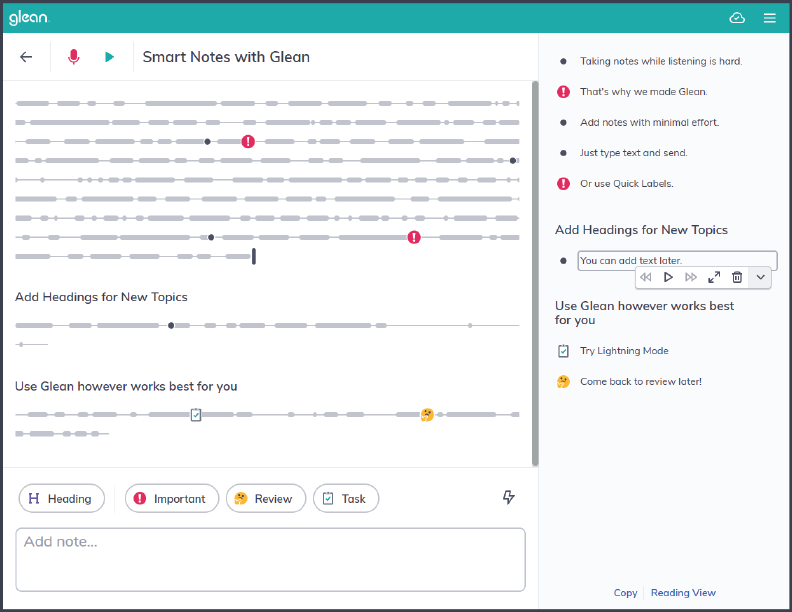This screenshot has width=792, height=612.
Task: Open the hamburger menu
Action: pyautogui.click(x=769, y=18)
